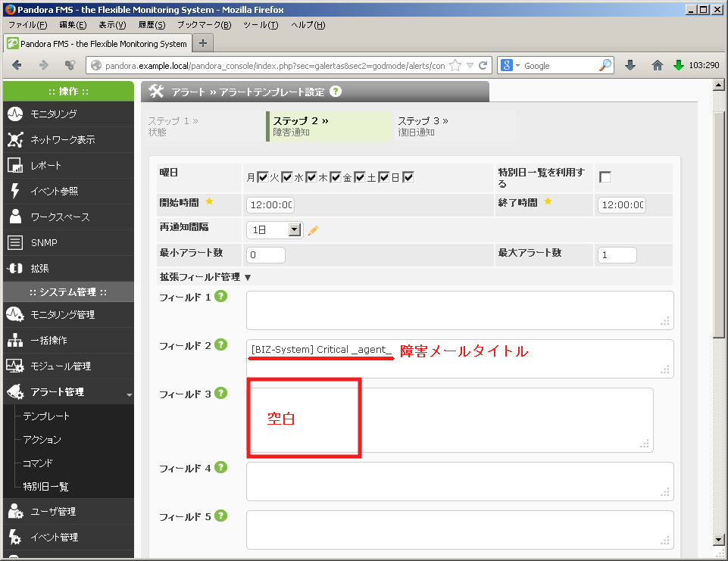The image size is (728, 561).
Task: Bookmark this page with the star icon
Action: [455, 65]
